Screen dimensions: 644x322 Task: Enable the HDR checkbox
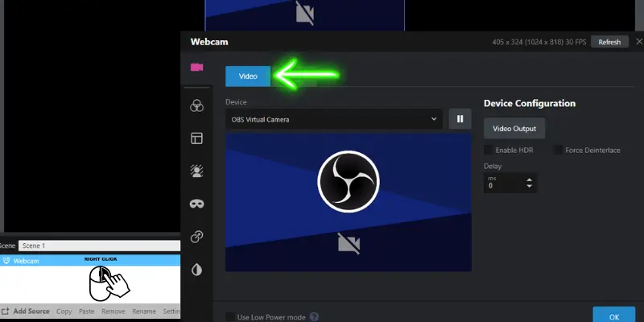489,151
